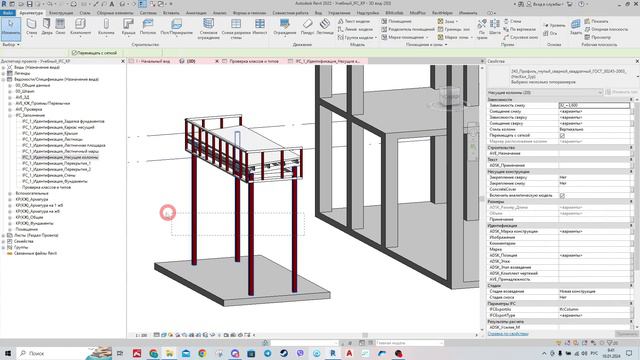Open the Конструкция ribbon tab
640x360 pixels.
(61, 13)
